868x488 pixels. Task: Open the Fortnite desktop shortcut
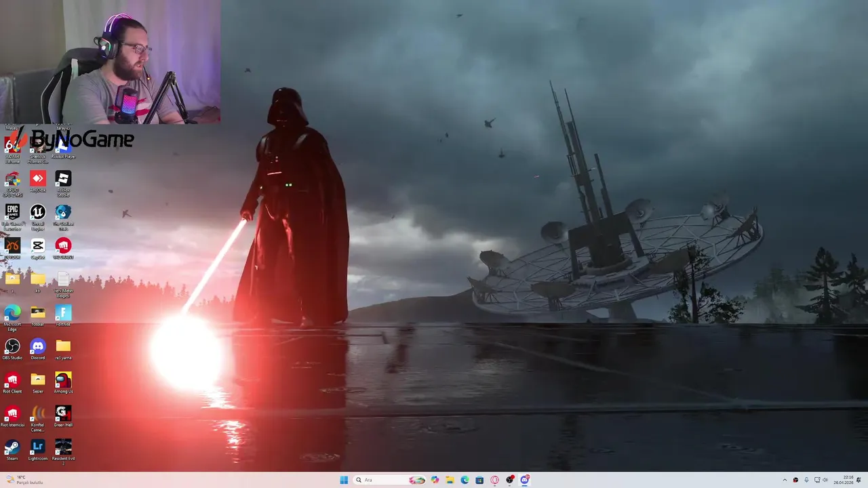(x=63, y=316)
